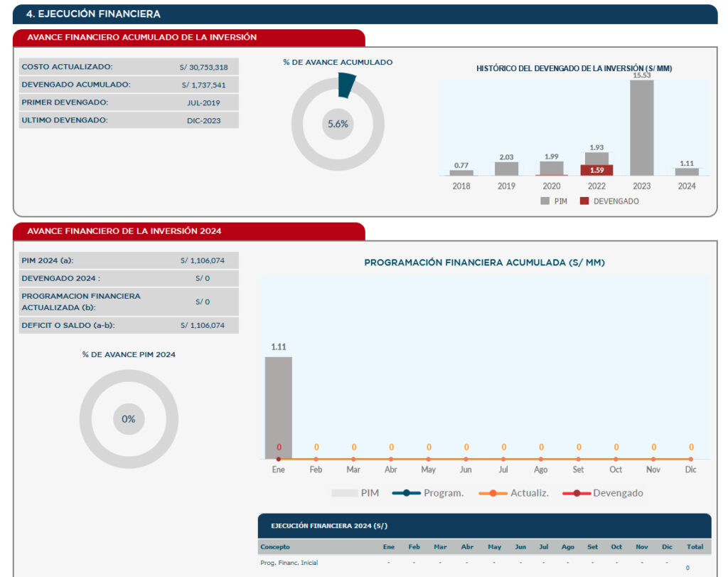Click the Jun data point on the line
The width and height of the screenshot is (728, 577).
[466, 459]
